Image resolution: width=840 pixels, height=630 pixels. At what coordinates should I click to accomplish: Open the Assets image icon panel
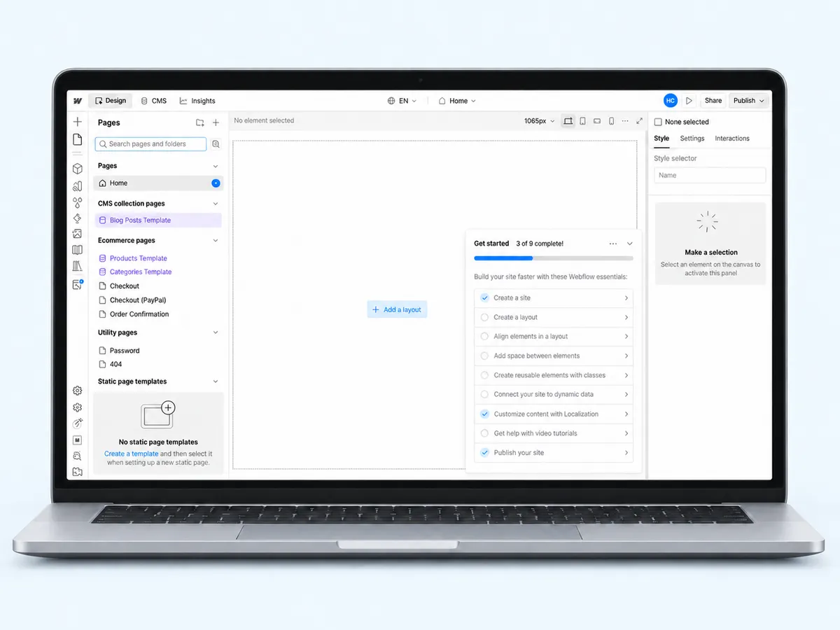click(x=78, y=234)
